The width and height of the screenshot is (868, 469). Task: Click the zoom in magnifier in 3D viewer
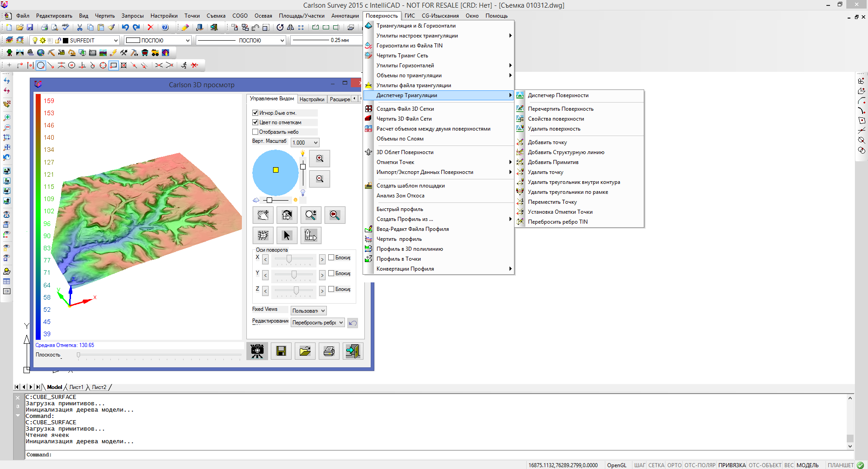(x=320, y=159)
